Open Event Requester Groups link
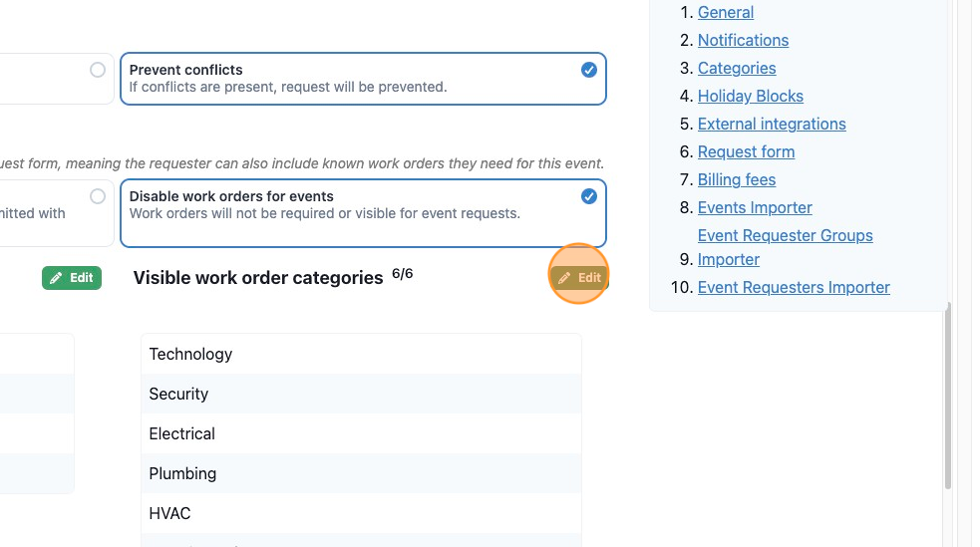 (x=785, y=235)
